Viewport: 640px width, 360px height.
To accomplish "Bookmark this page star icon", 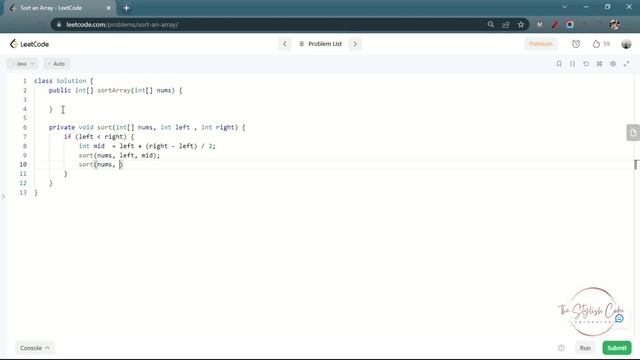I will [x=521, y=24].
